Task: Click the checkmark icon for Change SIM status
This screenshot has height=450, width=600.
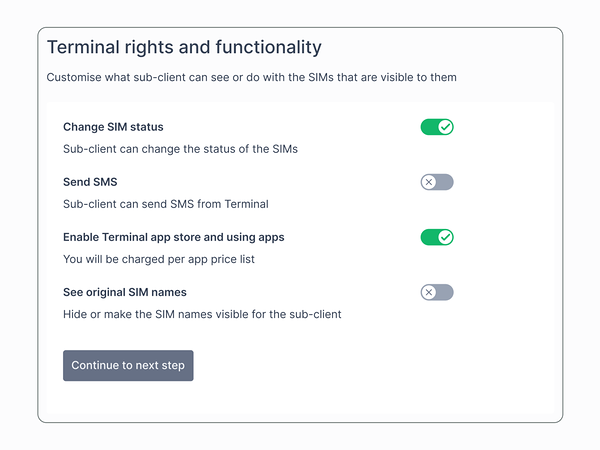Action: [x=446, y=127]
